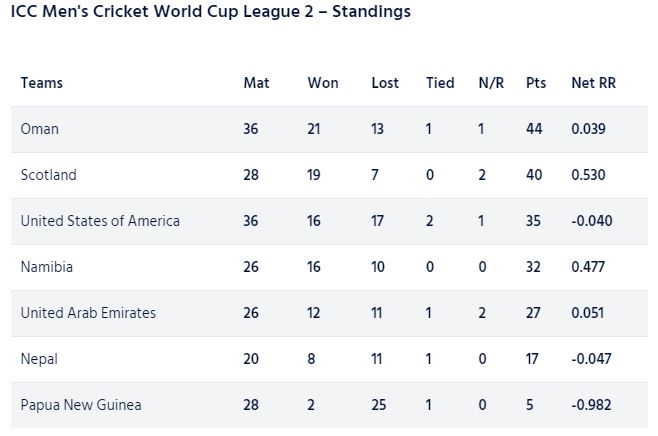Click the Pts column header

click(536, 83)
